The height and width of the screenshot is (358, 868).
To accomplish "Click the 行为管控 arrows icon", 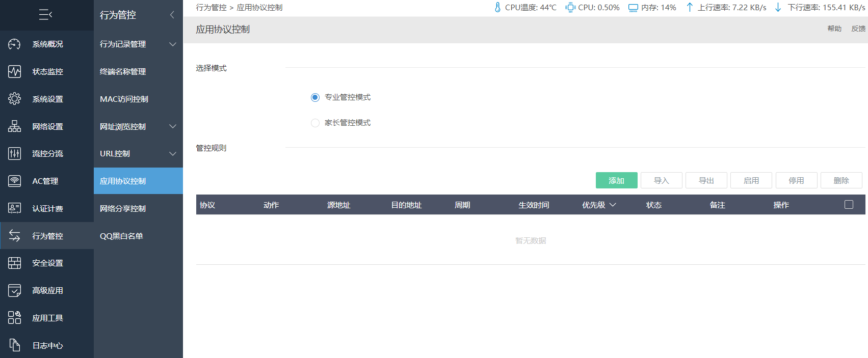I will coord(14,236).
